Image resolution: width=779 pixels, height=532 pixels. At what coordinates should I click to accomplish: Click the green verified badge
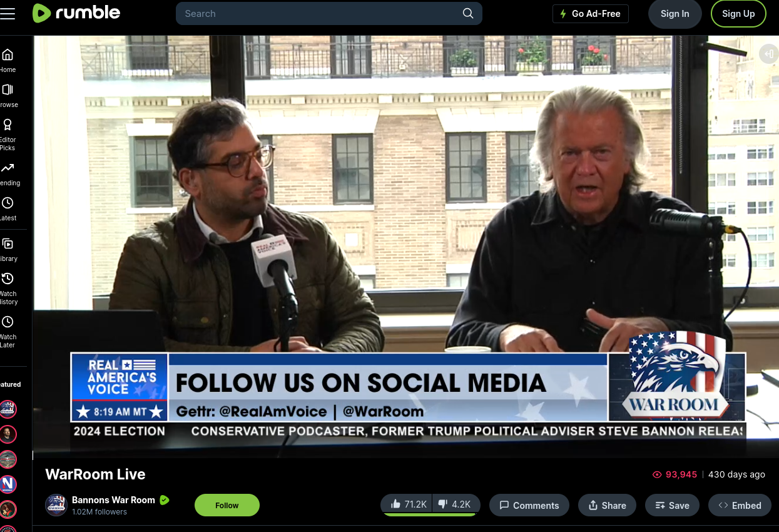165,500
